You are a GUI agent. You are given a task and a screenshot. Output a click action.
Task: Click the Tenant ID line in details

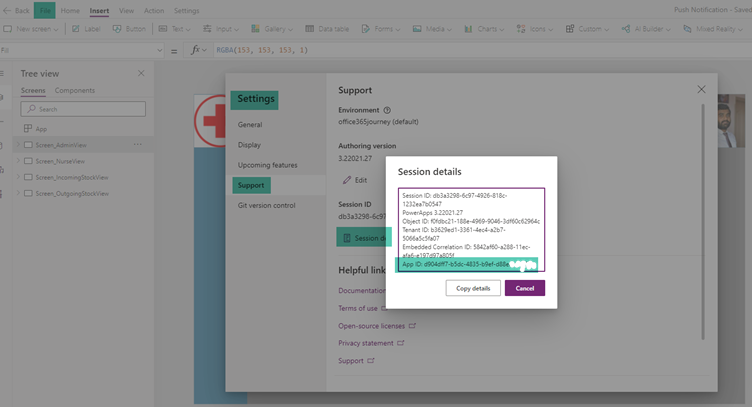tap(454, 234)
